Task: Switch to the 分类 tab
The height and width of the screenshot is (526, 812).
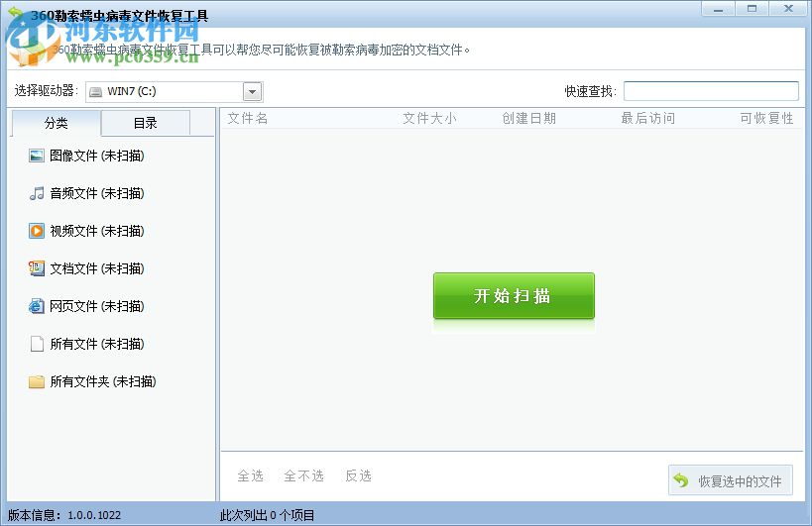Action: click(56, 123)
